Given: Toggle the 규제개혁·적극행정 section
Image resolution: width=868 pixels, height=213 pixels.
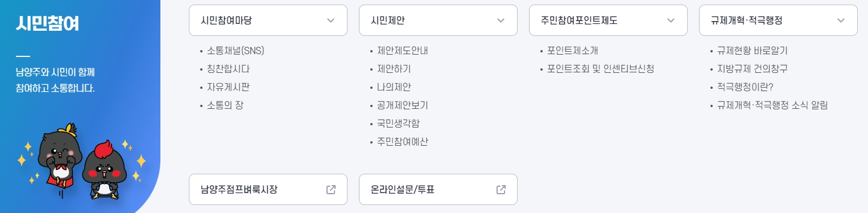Looking at the screenshot, I should [x=778, y=21].
